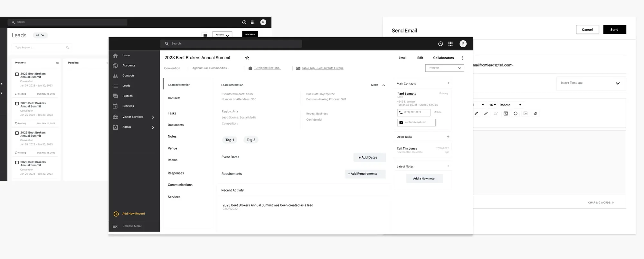Image resolution: width=644 pixels, height=259 pixels.
Task: Open the Turnip the Beet Inc. link
Action: [x=267, y=68]
